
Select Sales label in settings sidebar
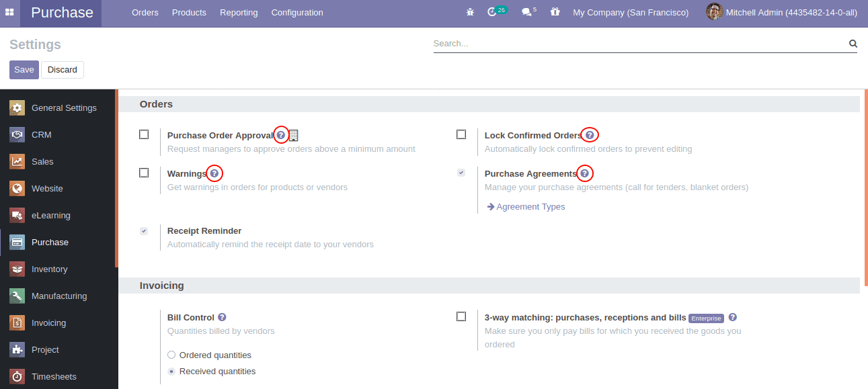coord(42,161)
